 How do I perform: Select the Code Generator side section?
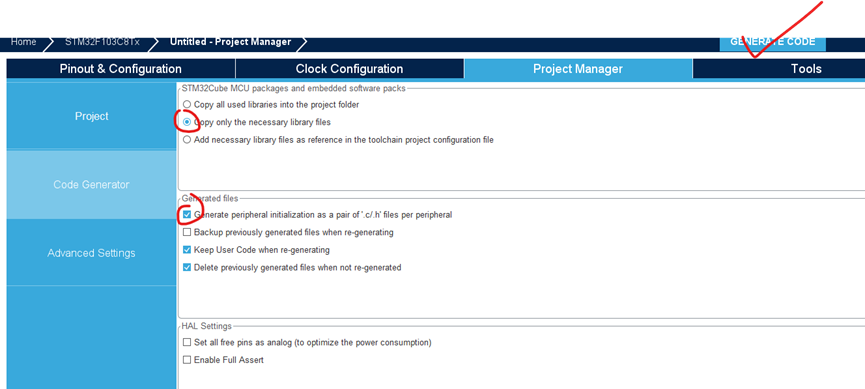click(92, 185)
